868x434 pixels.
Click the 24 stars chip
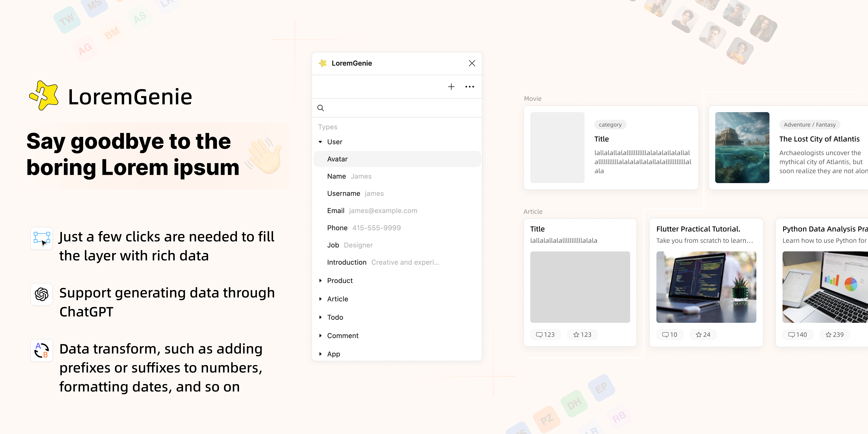(x=703, y=335)
